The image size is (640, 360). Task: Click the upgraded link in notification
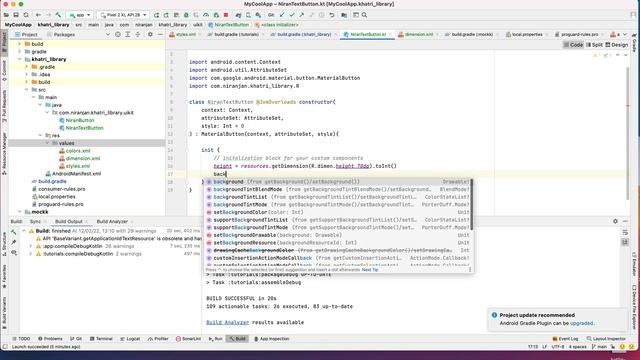582,323
